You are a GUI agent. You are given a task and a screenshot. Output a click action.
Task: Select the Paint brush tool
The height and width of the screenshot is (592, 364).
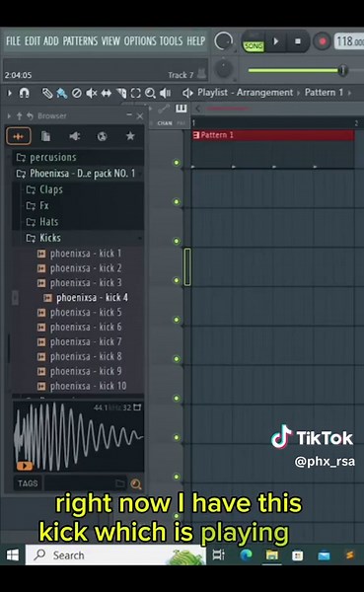61,93
